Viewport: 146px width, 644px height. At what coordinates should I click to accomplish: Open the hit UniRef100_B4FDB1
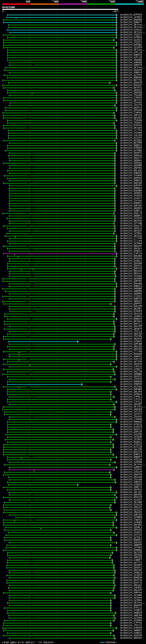131,45
